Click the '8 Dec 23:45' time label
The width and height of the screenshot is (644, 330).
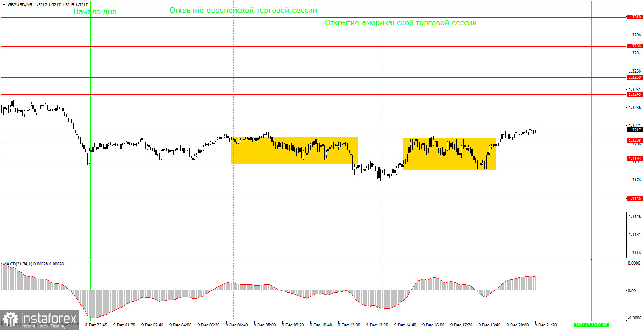click(97, 325)
